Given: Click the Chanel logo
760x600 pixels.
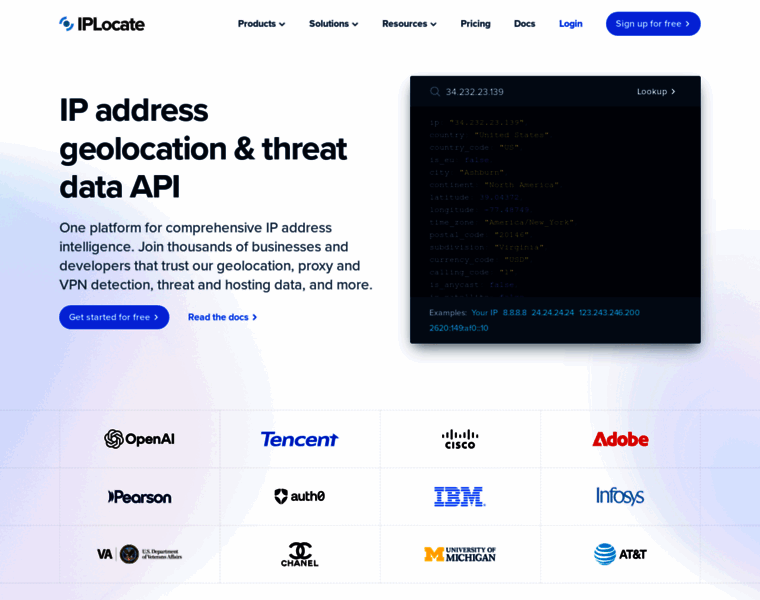Looking at the screenshot, I should pos(300,554).
